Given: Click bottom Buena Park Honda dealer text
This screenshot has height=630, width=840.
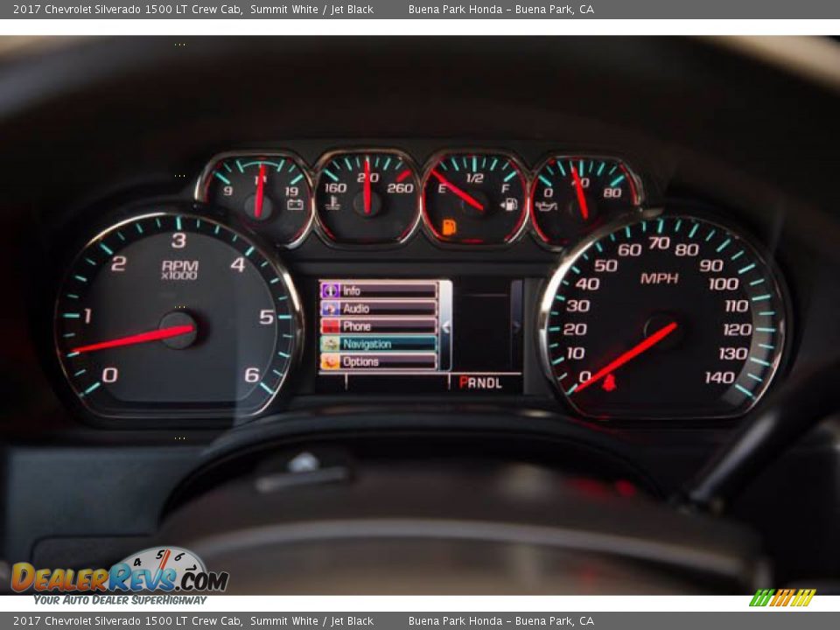Looking at the screenshot, I should point(500,621).
